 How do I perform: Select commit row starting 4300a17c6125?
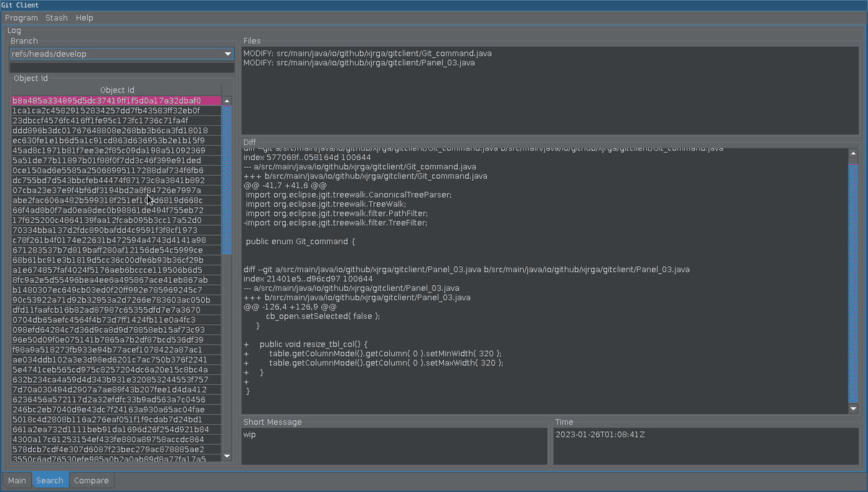(116, 439)
